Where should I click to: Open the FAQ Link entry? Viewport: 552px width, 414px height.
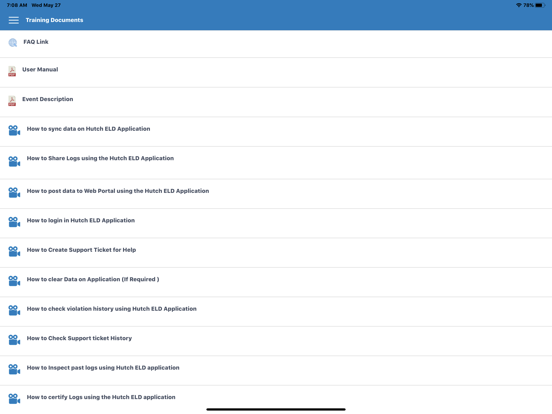point(276,44)
